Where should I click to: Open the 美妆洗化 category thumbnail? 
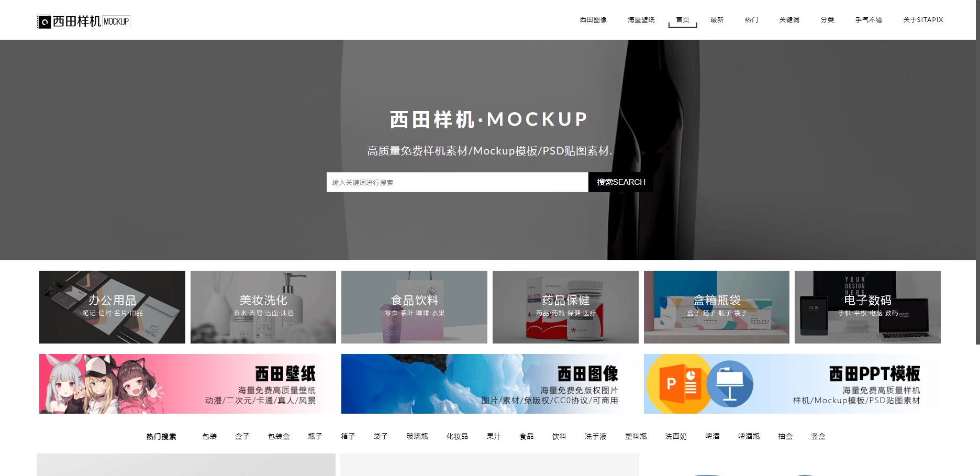(x=263, y=307)
